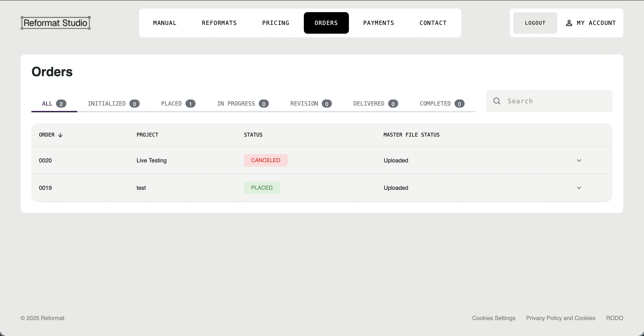Switch to the Placed orders tab
Screen dimensions: 644x336
pos(178,104)
